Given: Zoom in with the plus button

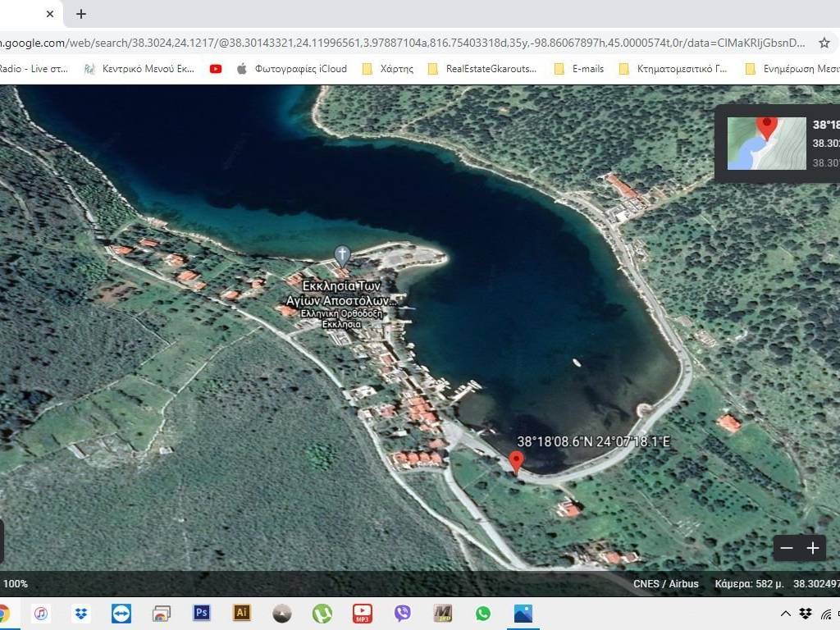Looking at the screenshot, I should click(813, 548).
